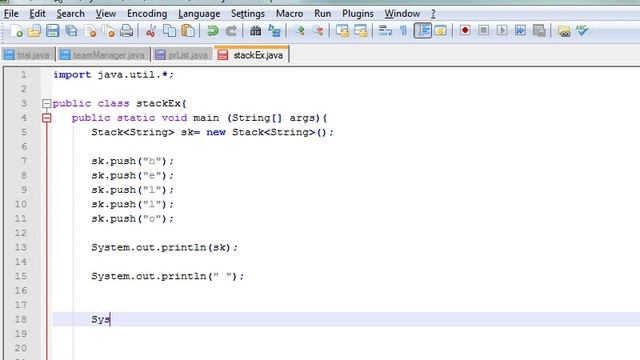The image size is (640, 360).
Task: Open the Plugins menu
Action: click(x=358, y=14)
